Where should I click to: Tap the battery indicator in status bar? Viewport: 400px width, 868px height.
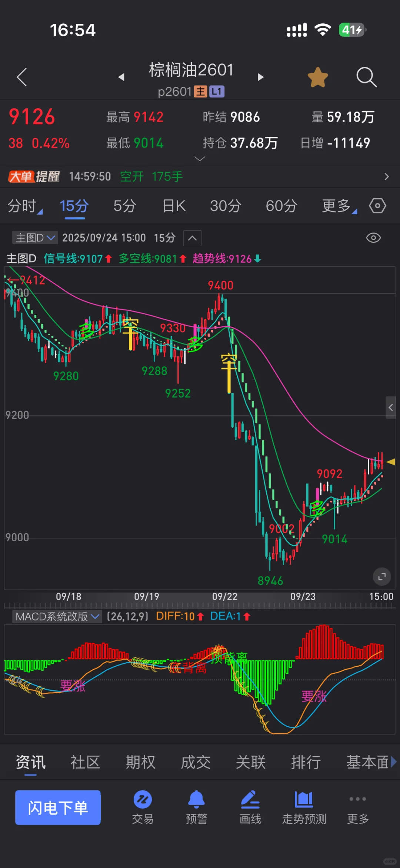click(x=353, y=30)
